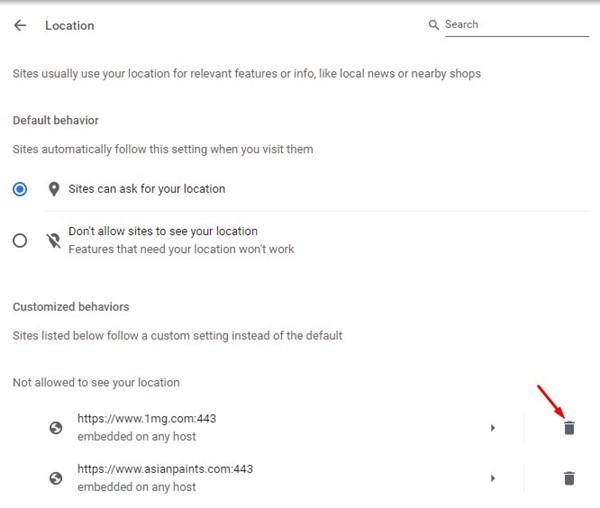The height and width of the screenshot is (508, 600).
Task: Expand details arrow for 1mg.com
Action: click(493, 428)
